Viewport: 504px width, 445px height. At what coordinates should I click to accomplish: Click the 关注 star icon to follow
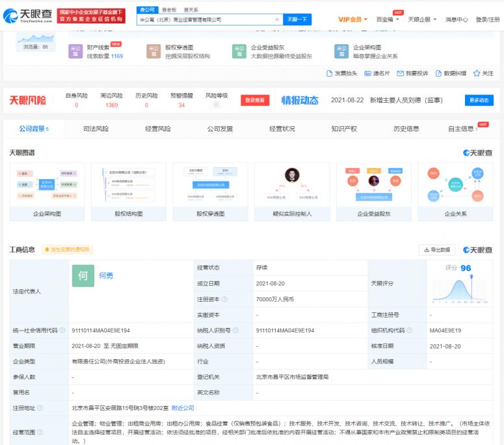tap(477, 74)
